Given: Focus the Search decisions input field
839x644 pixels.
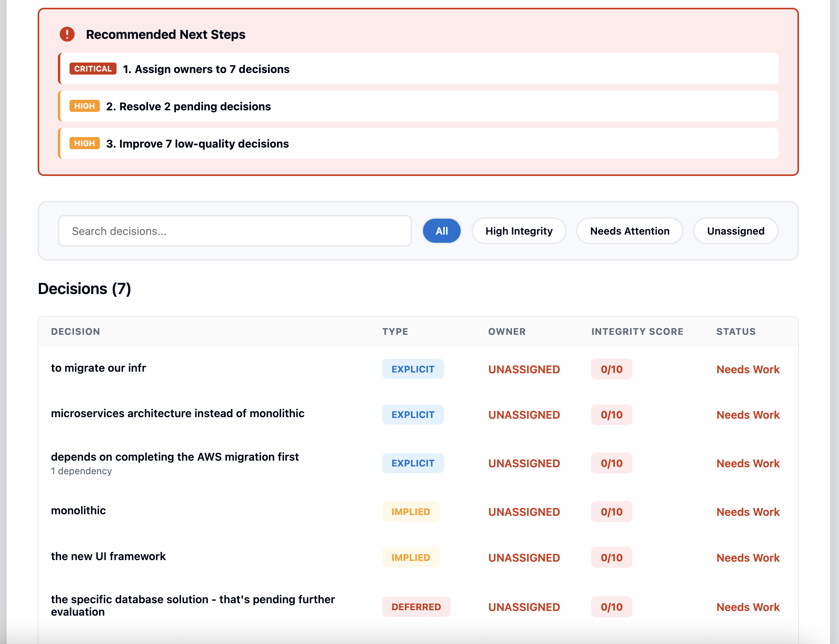Looking at the screenshot, I should 235,231.
